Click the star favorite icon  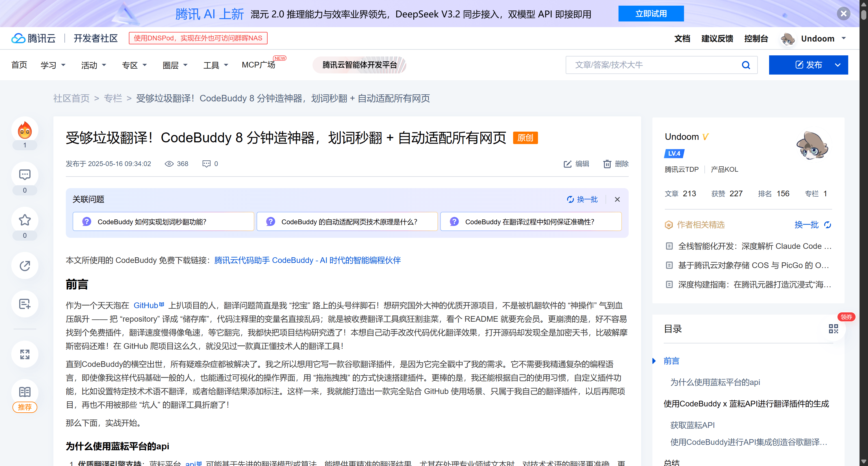coord(25,220)
